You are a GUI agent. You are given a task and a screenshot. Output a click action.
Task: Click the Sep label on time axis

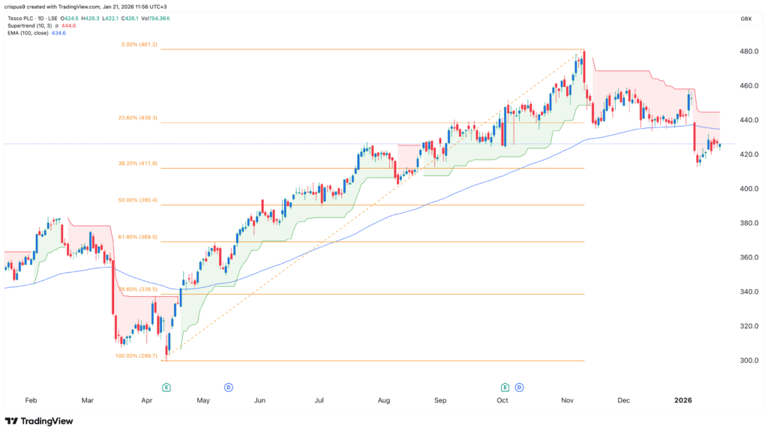click(x=440, y=400)
